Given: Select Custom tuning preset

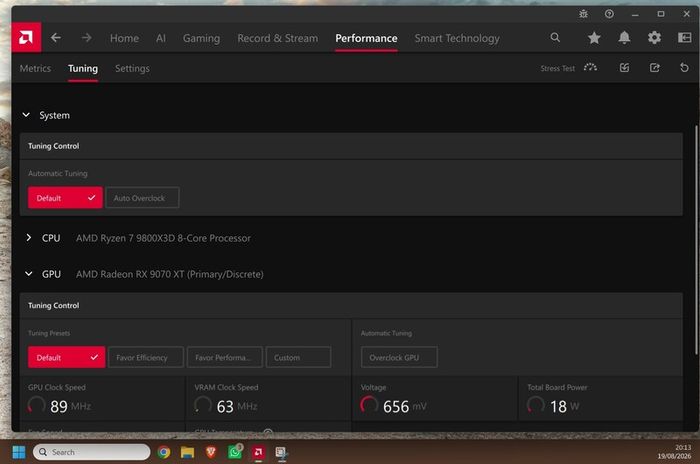Looking at the screenshot, I should click(x=298, y=357).
